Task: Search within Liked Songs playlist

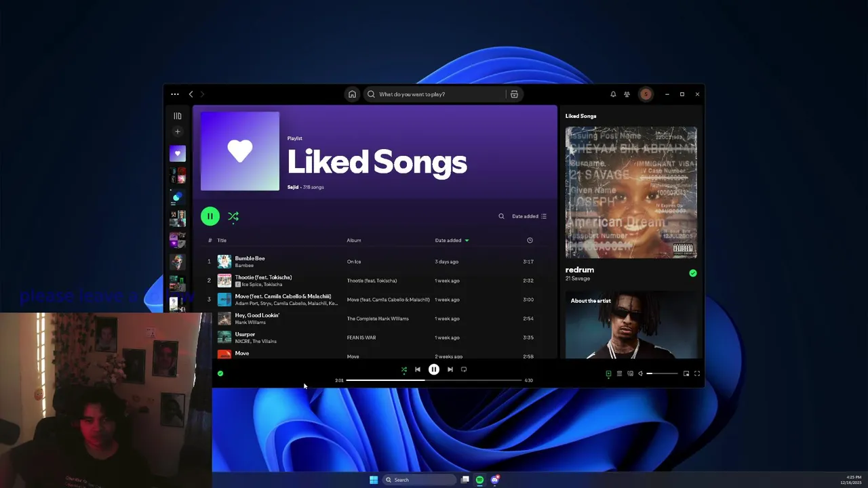Action: tap(501, 216)
